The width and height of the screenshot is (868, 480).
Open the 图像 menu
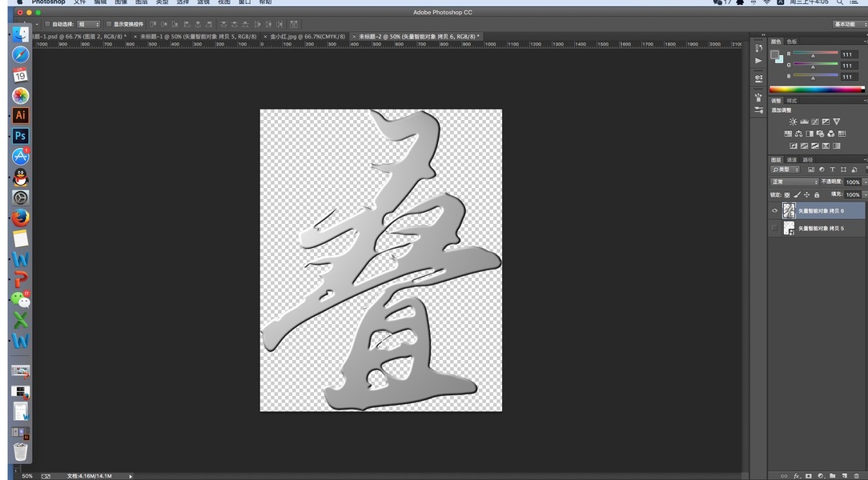tap(121, 2)
